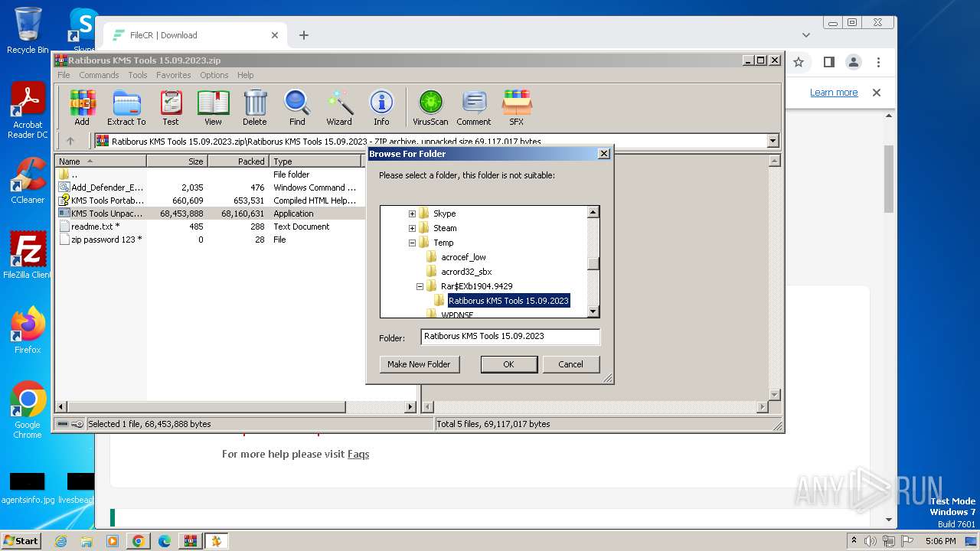Click Chrome bookmark star icon
This screenshot has height=551, width=980.
click(x=799, y=62)
